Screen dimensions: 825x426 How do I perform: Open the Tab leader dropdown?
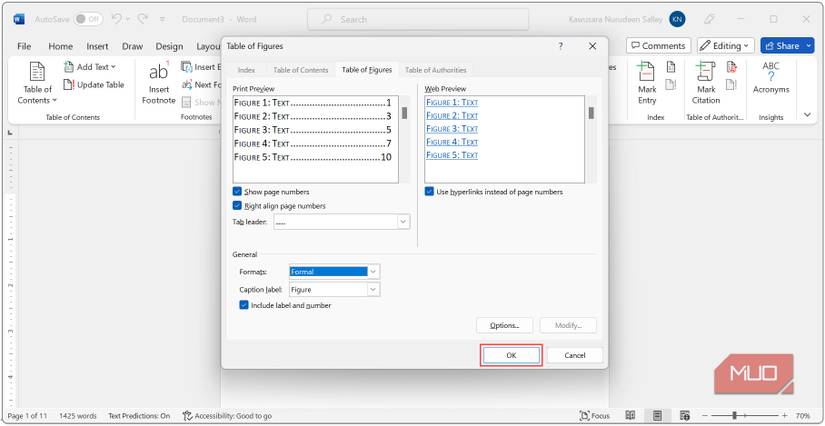click(x=403, y=222)
